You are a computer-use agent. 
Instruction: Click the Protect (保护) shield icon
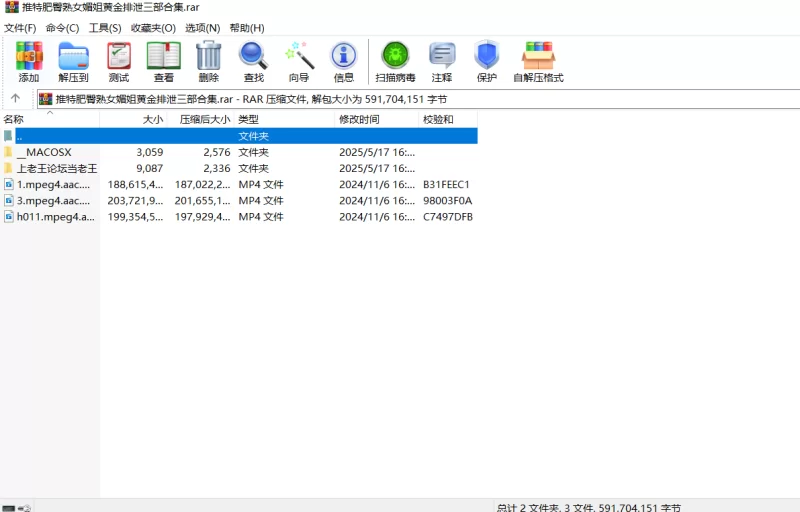pos(486,55)
